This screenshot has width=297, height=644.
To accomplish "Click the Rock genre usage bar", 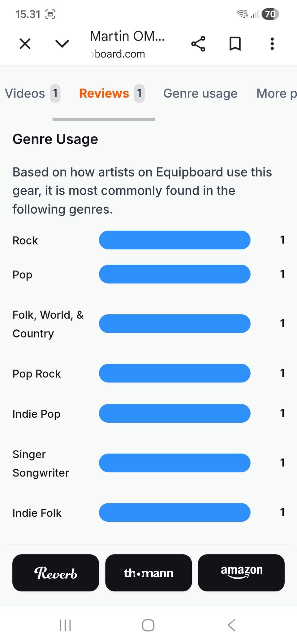I will pos(174,240).
